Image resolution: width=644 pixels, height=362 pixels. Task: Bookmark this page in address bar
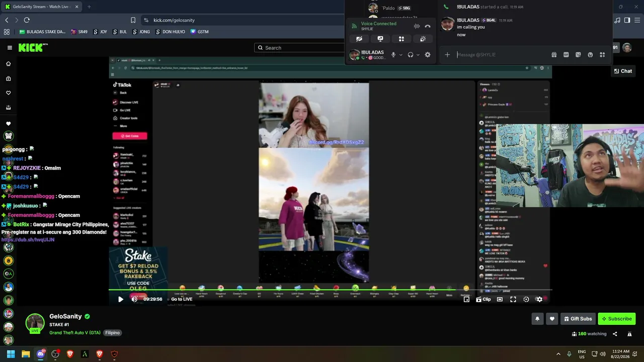(x=133, y=20)
